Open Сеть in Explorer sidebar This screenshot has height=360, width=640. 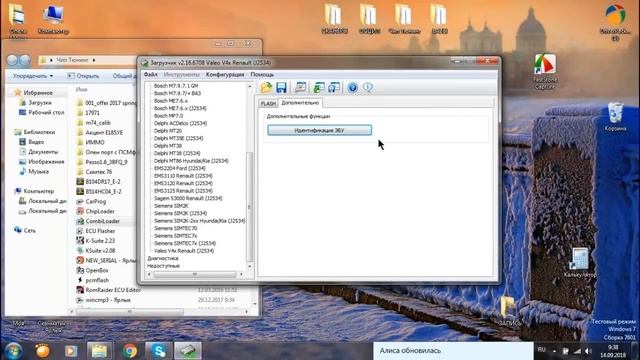(29, 231)
